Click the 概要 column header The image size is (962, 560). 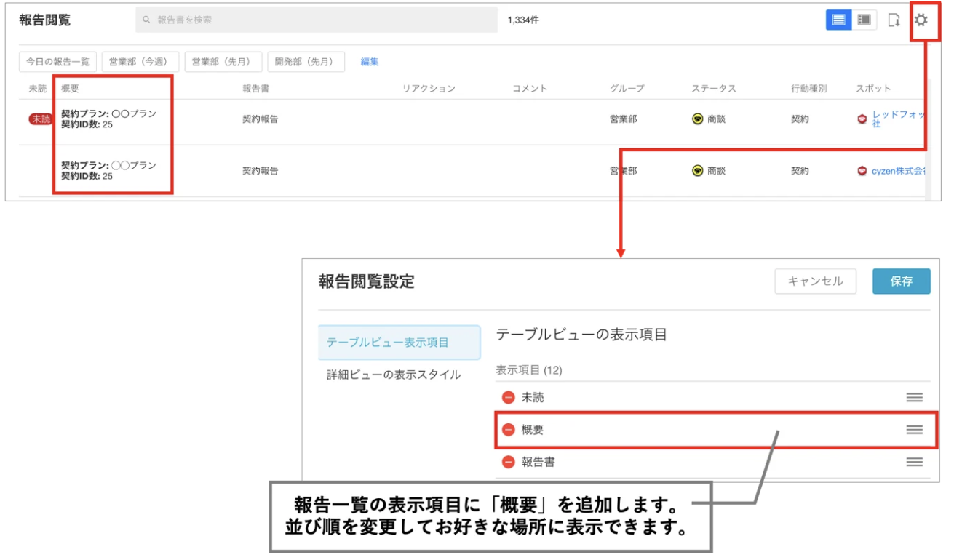pos(70,89)
